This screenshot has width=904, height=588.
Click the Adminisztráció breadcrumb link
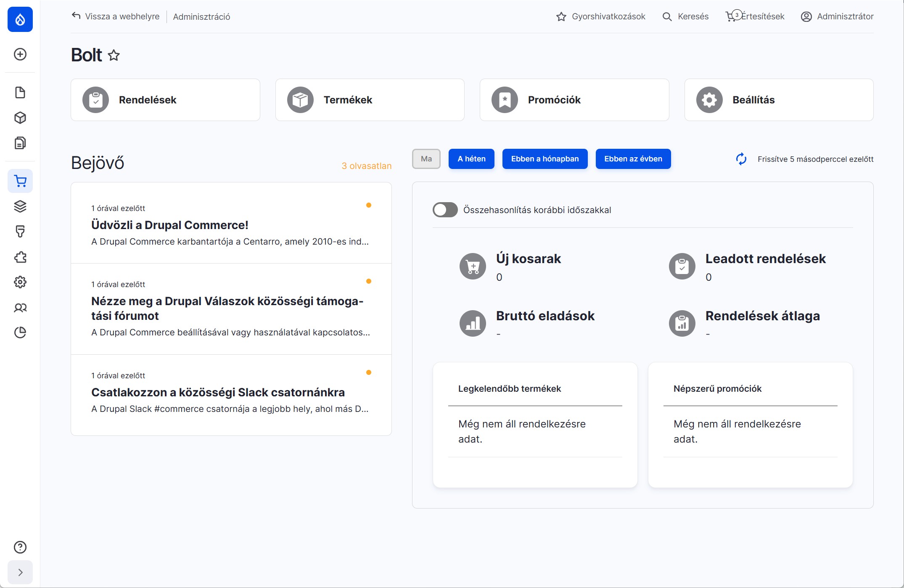tap(201, 17)
